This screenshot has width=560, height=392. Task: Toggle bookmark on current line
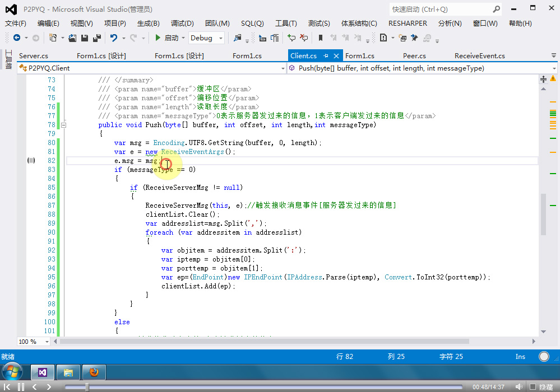[x=320, y=38]
